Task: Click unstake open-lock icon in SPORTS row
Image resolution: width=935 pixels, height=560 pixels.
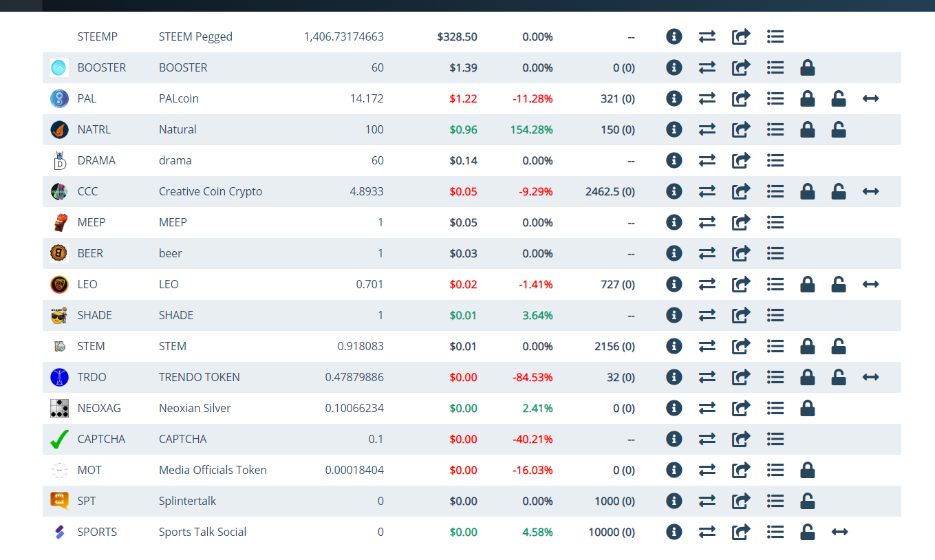Action: pos(808,532)
